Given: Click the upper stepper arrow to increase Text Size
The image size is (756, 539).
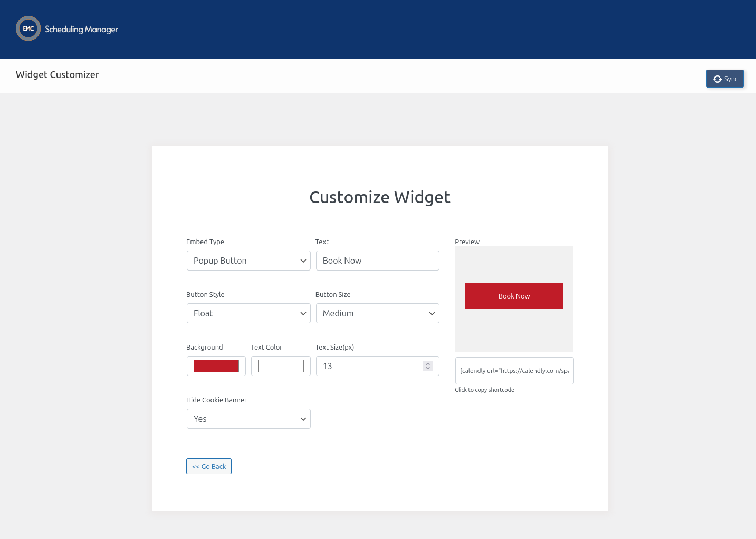Looking at the screenshot, I should 427,363.
